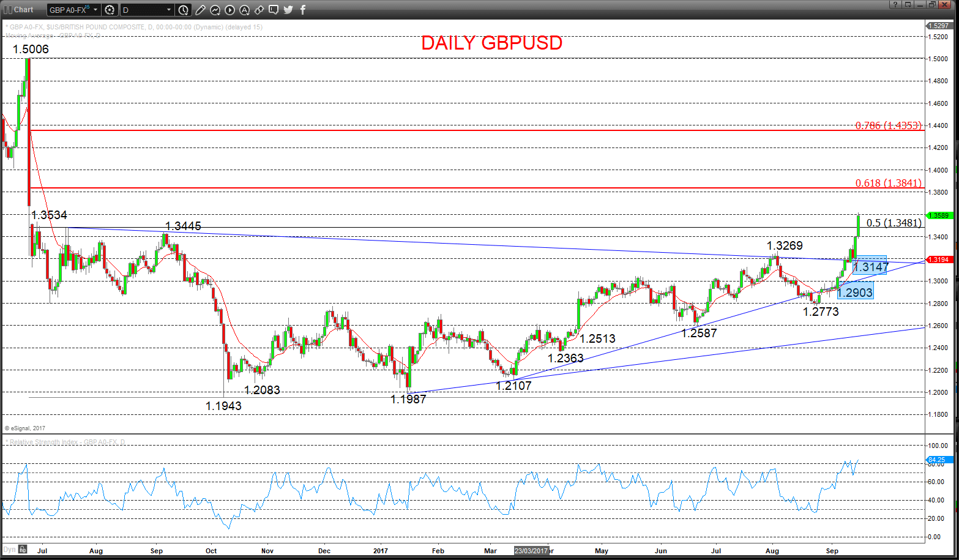This screenshot has width=959, height=560.
Task: Share chart via Facebook icon
Action: (302, 10)
